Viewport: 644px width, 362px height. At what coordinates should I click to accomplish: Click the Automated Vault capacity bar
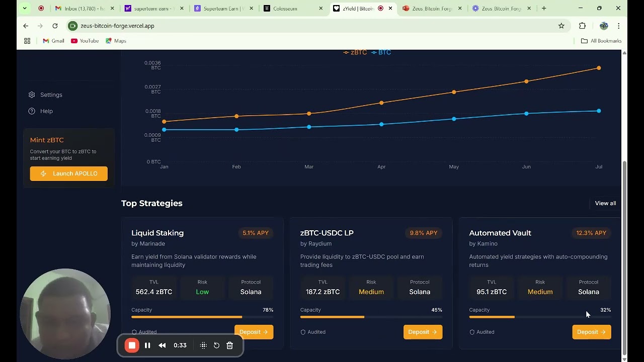click(540, 317)
